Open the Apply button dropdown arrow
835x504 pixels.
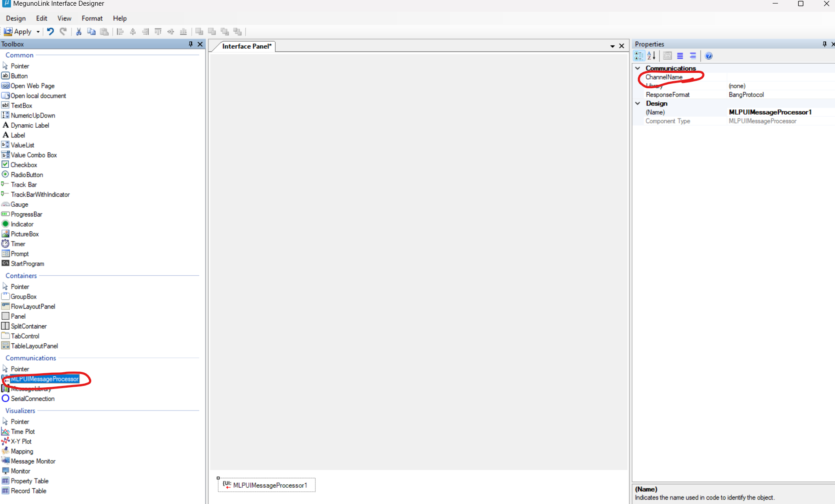38,32
